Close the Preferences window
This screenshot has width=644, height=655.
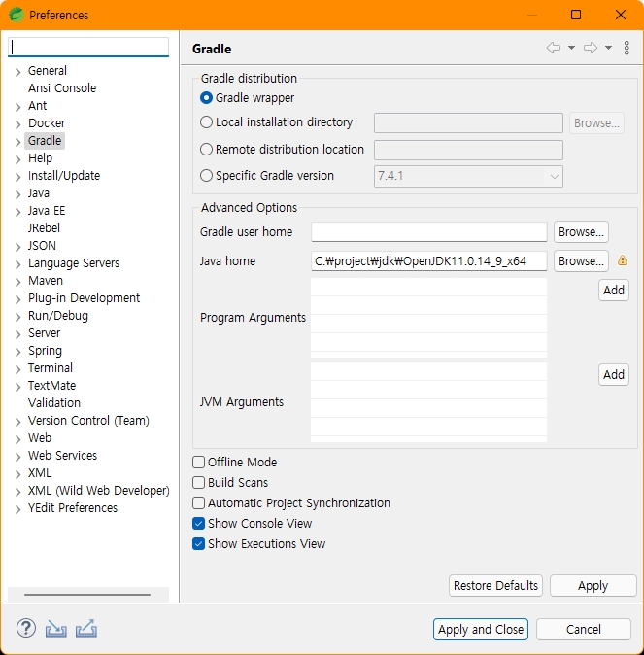621,15
